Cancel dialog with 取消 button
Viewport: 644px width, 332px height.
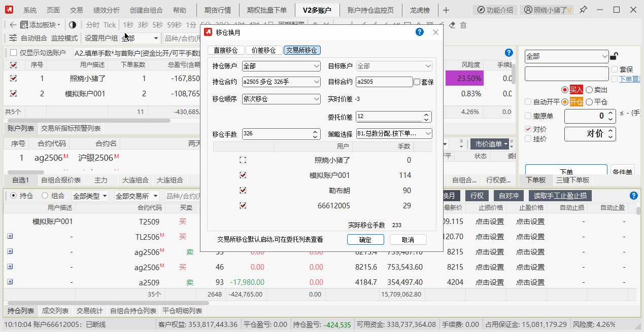tap(408, 240)
